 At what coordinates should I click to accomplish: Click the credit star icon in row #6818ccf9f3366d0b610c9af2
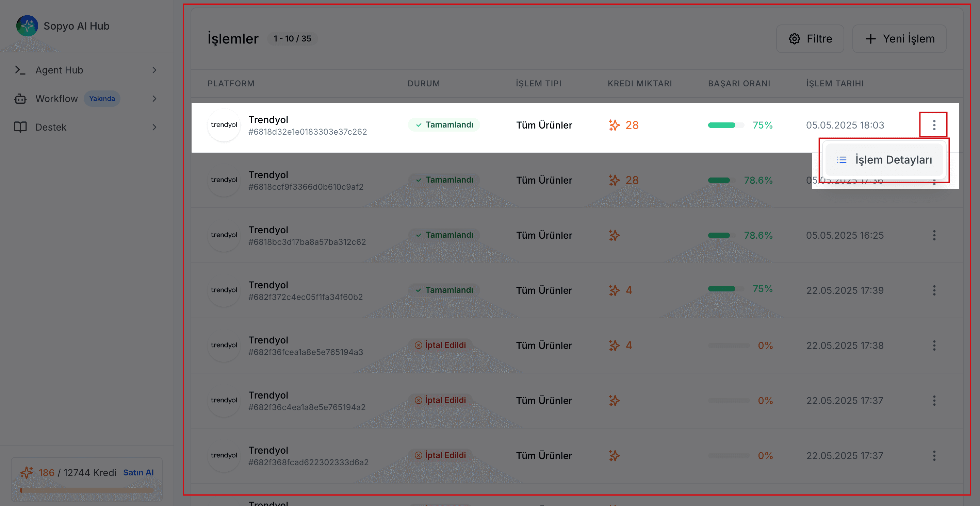pos(614,180)
